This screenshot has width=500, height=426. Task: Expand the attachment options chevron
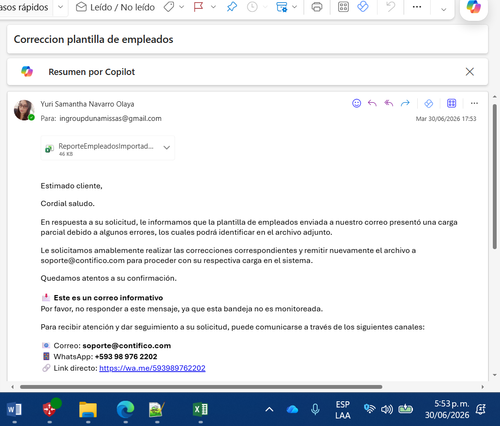[167, 148]
